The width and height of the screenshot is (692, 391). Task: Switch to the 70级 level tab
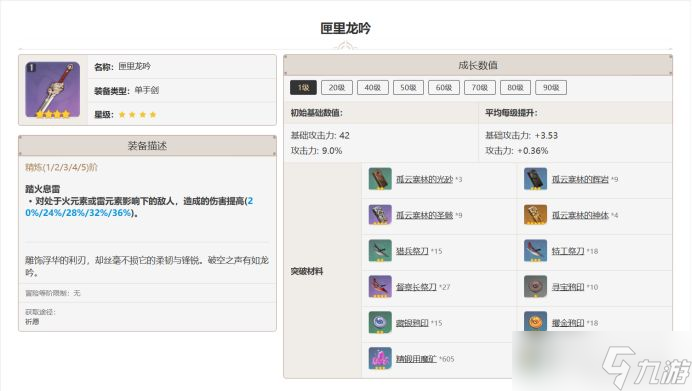click(480, 87)
